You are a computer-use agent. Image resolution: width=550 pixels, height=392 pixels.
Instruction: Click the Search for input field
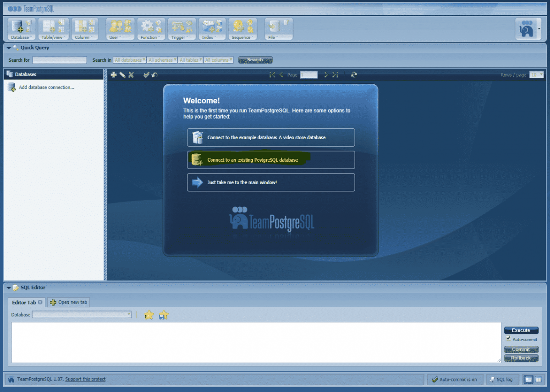click(60, 60)
